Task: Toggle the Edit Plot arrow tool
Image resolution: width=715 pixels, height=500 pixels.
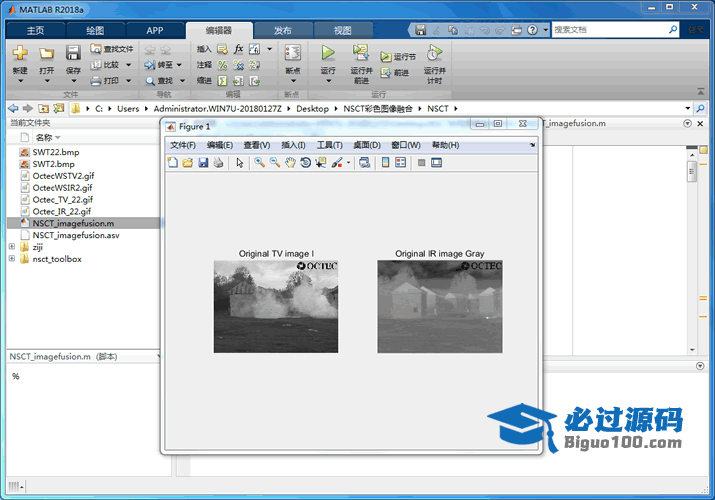Action: pyautogui.click(x=239, y=163)
